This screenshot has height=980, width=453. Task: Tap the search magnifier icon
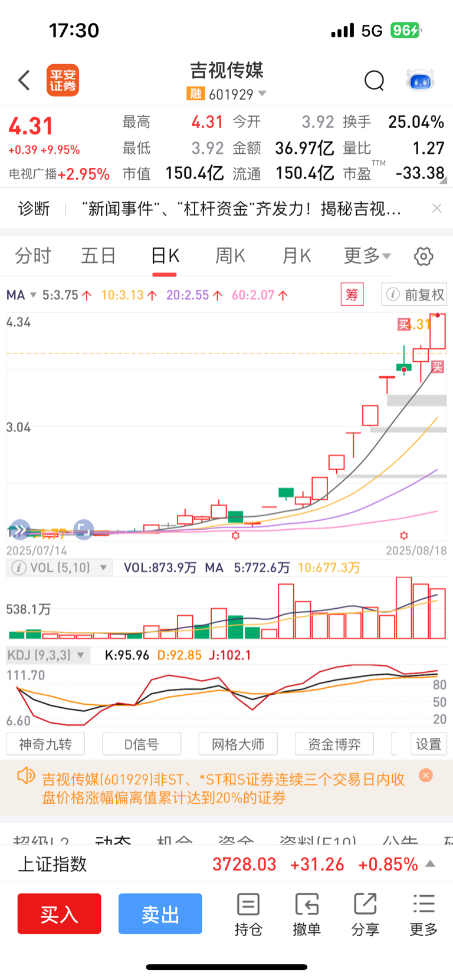[x=374, y=80]
